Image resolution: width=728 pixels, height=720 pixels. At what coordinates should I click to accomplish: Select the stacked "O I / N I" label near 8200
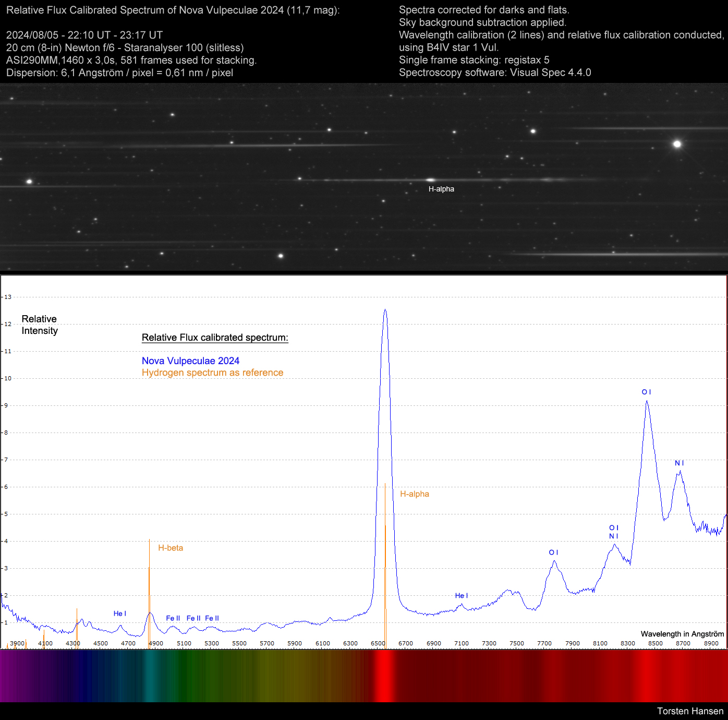tap(614, 532)
